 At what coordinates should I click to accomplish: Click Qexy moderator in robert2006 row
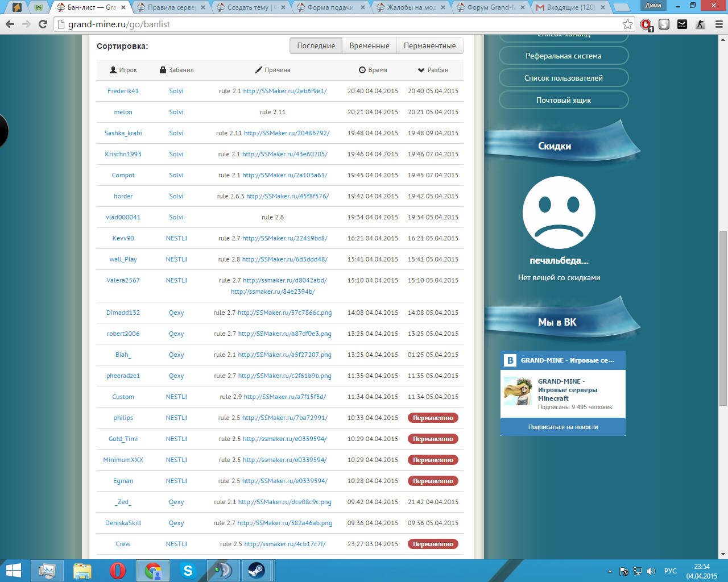176,334
